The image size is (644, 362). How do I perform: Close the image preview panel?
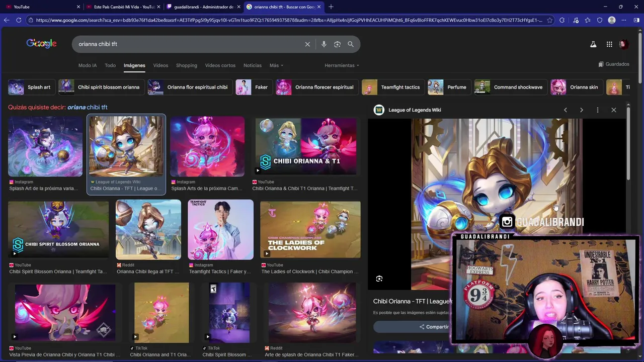click(x=614, y=110)
